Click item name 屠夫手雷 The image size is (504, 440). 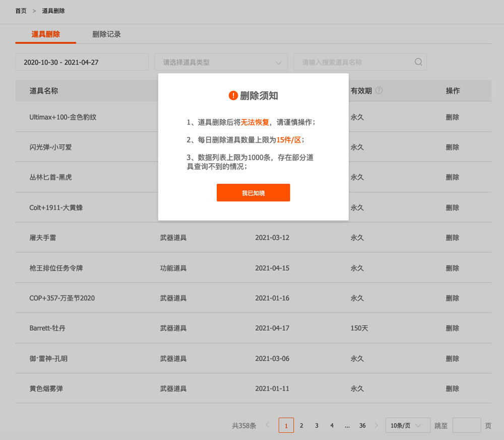coord(43,237)
